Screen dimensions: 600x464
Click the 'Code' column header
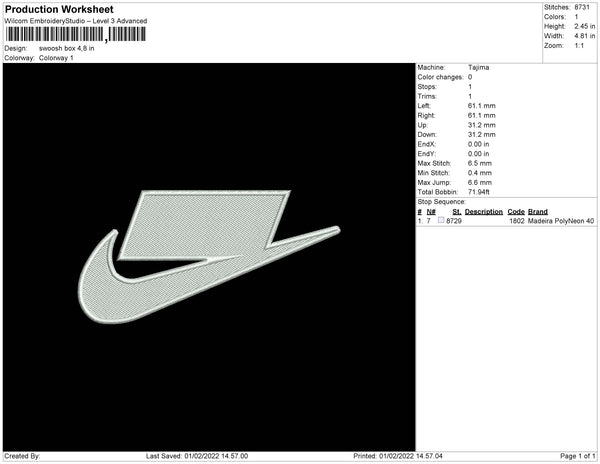pyautogui.click(x=516, y=212)
